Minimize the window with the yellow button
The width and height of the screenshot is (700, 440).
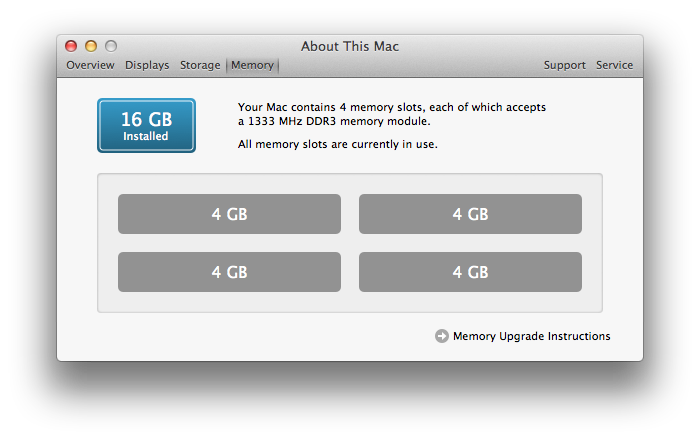91,46
